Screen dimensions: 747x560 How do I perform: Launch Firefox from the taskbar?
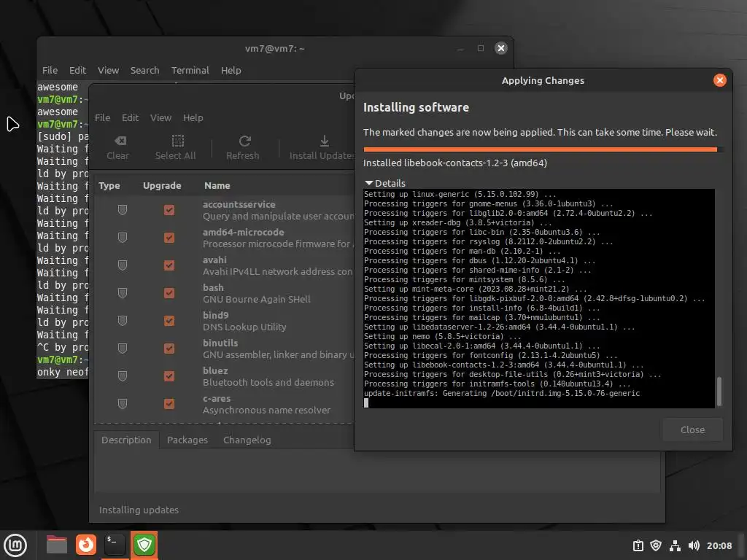[x=86, y=545]
